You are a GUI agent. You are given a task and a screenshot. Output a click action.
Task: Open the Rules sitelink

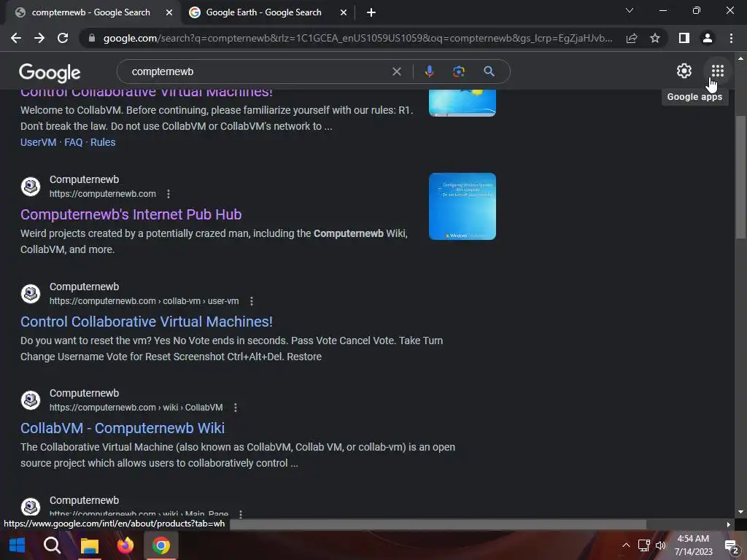(x=103, y=142)
